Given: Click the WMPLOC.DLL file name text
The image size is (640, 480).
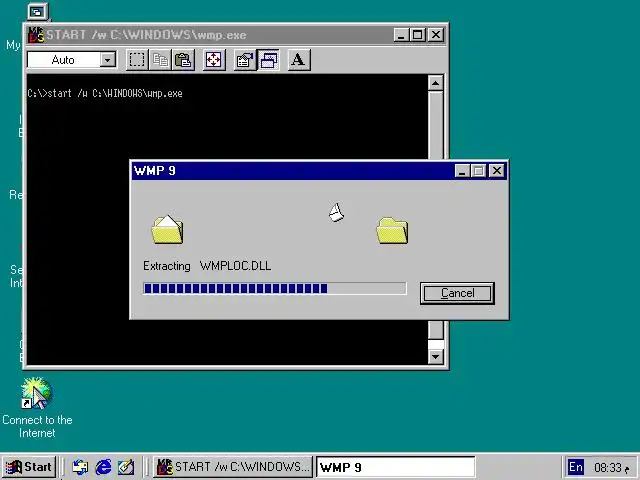Looking at the screenshot, I should [x=235, y=266].
